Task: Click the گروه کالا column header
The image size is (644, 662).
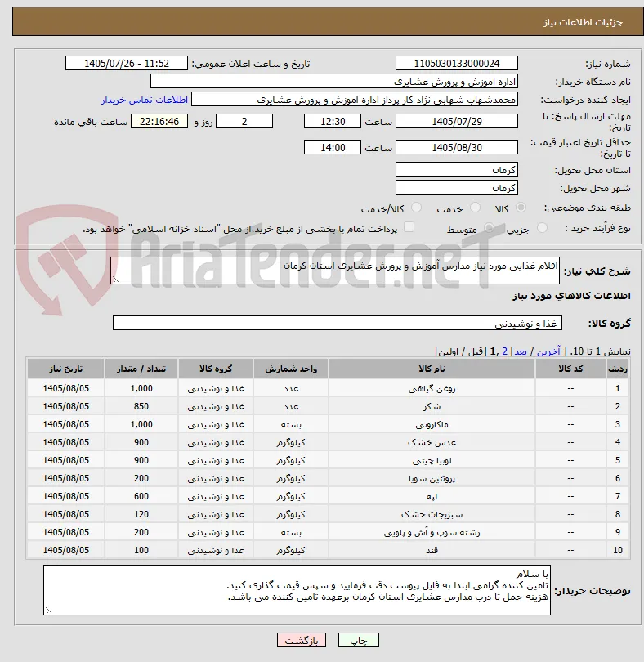Action: pos(216,369)
